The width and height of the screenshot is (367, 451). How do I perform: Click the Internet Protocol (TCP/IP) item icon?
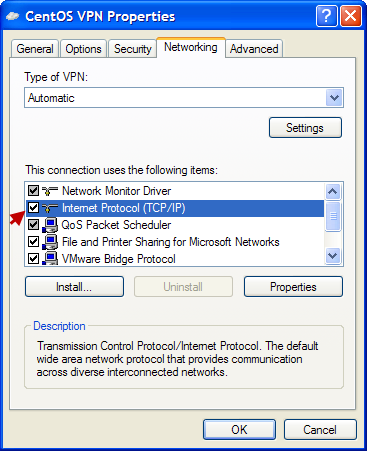[50, 208]
